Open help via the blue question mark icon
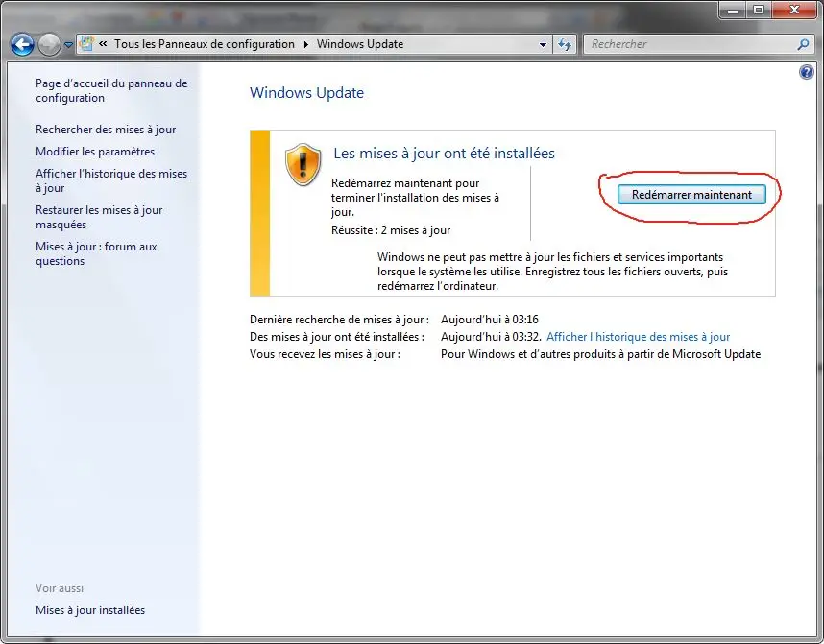This screenshot has height=644, width=824. click(806, 72)
